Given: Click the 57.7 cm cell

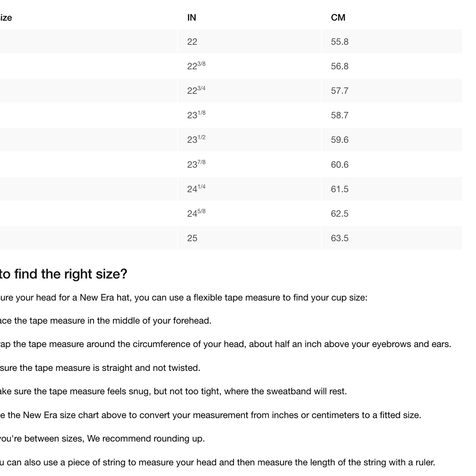Looking at the screenshot, I should pos(392,91).
